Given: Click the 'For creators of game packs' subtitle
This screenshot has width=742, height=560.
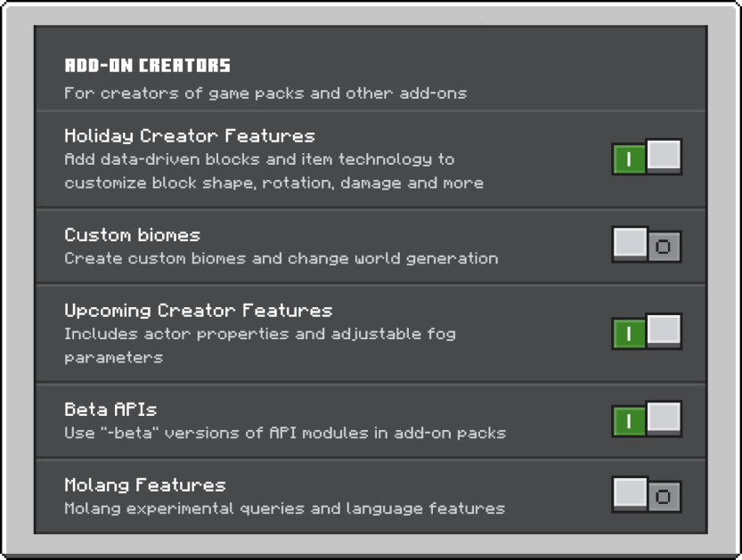Looking at the screenshot, I should click(x=265, y=93).
